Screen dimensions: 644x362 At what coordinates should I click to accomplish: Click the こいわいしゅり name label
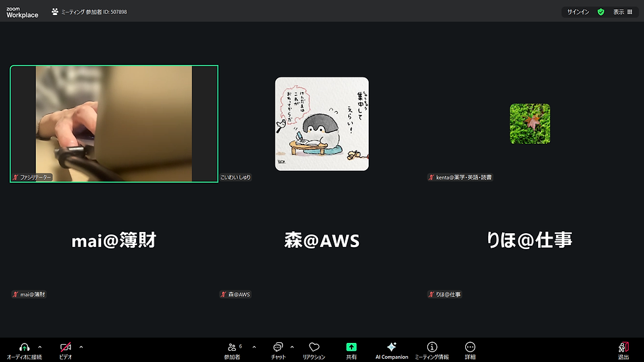coord(235,177)
